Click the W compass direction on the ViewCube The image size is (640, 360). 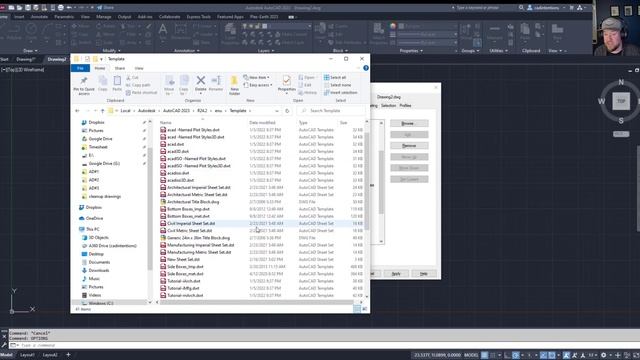click(601, 101)
